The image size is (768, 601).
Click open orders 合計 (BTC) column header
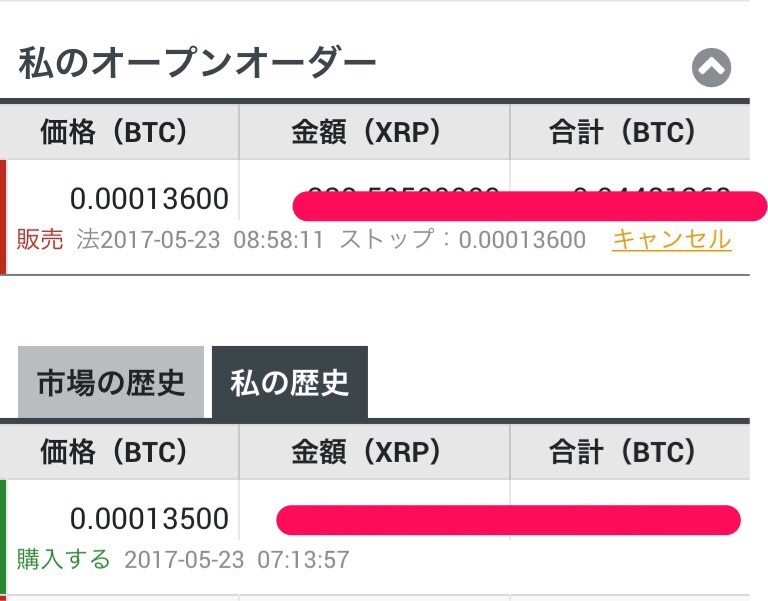[630, 132]
